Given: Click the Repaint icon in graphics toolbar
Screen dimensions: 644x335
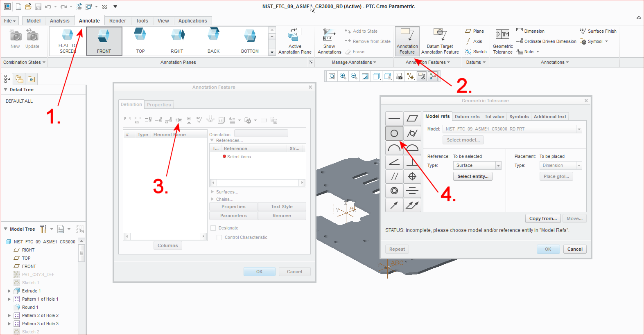Looking at the screenshot, I should pyautogui.click(x=365, y=76).
